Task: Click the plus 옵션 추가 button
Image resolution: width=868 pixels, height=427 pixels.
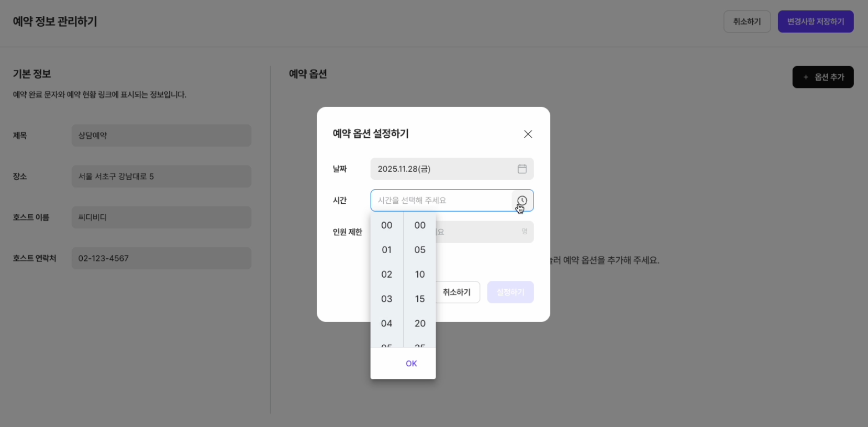Action: [822, 77]
